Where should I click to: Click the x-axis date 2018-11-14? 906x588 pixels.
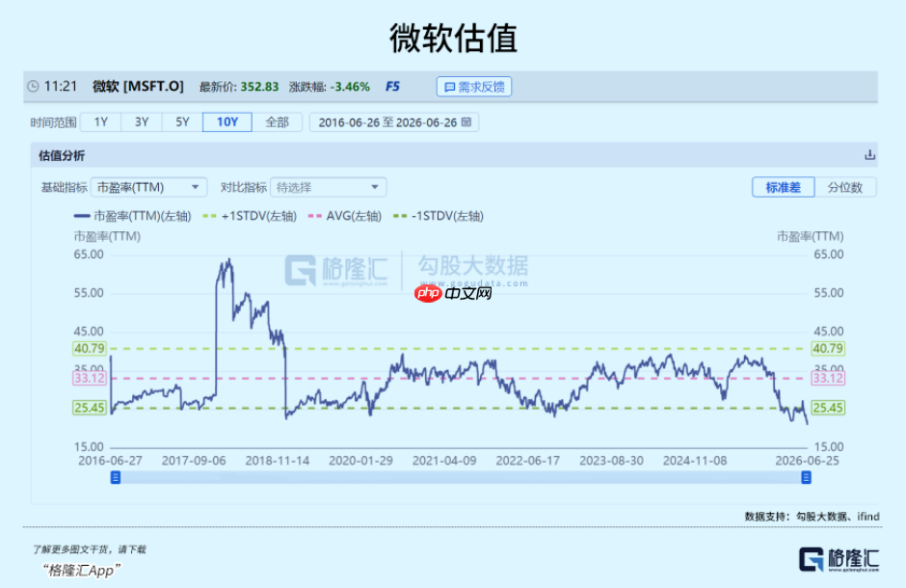click(x=278, y=461)
